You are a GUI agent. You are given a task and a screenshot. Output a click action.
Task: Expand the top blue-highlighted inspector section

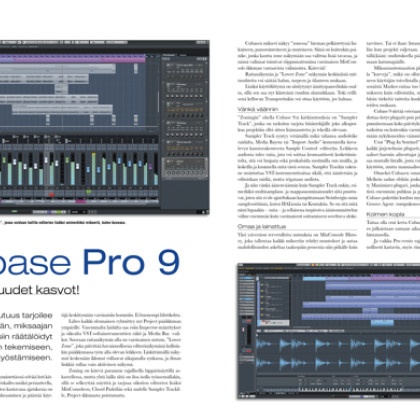[246, 278]
